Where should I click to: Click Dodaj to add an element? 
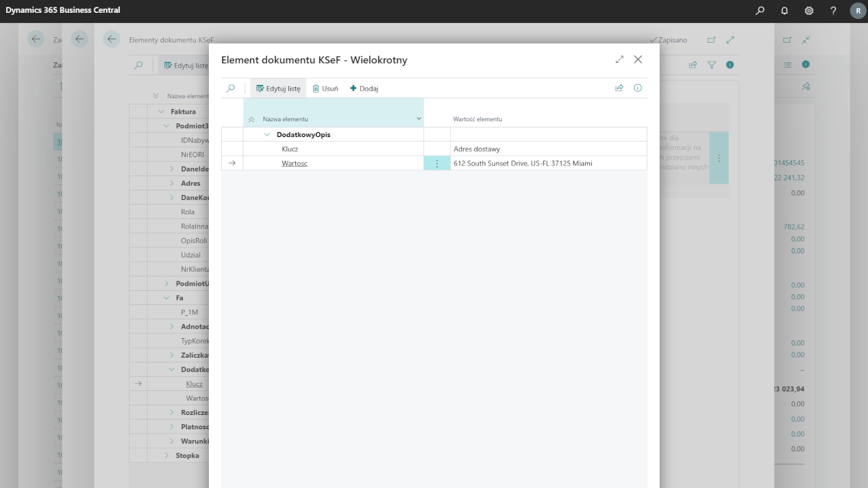364,88
